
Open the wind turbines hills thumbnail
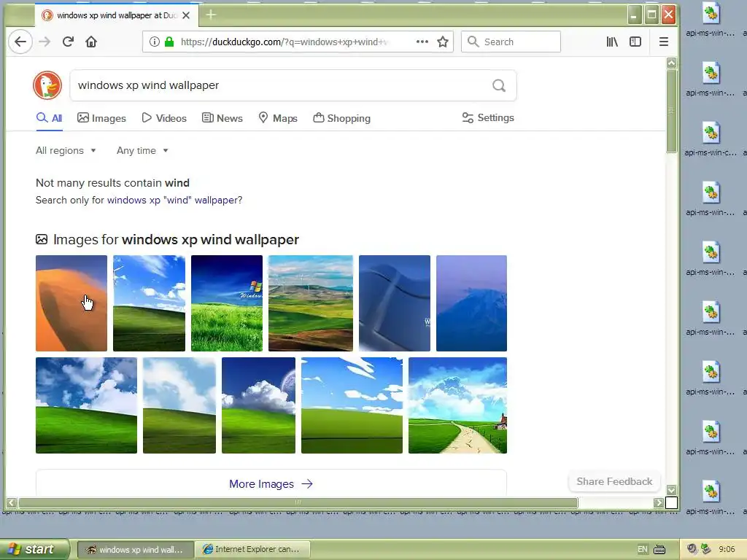point(311,303)
